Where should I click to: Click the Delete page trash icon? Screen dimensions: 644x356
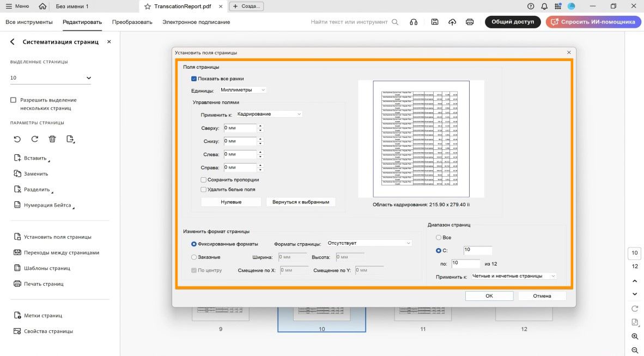pyautogui.click(x=52, y=139)
